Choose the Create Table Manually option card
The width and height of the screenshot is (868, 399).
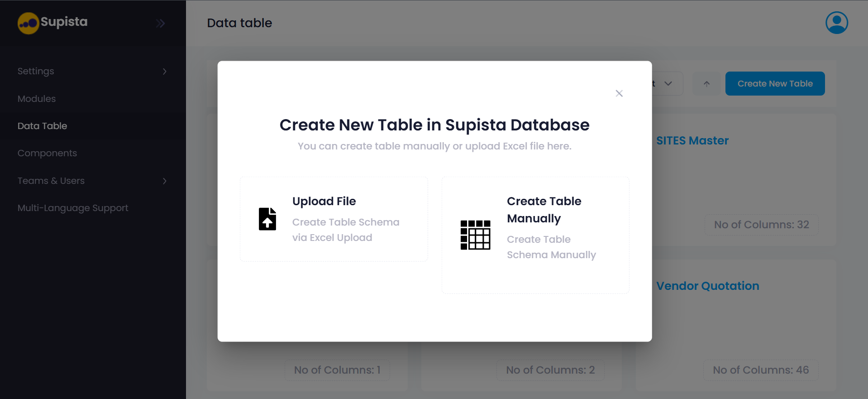point(535,235)
